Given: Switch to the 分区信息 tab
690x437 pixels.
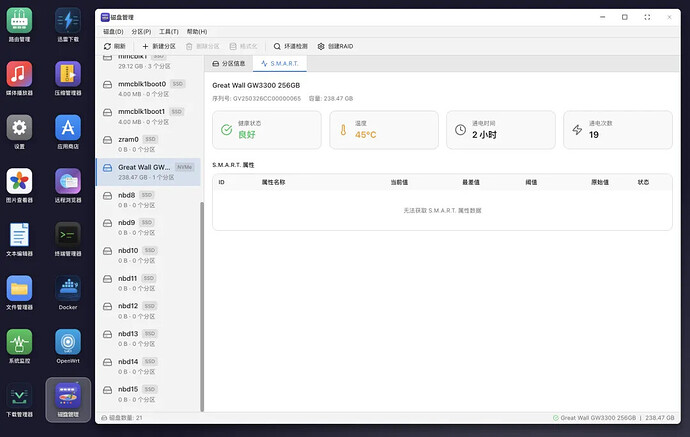Looking at the screenshot, I should [x=227, y=63].
